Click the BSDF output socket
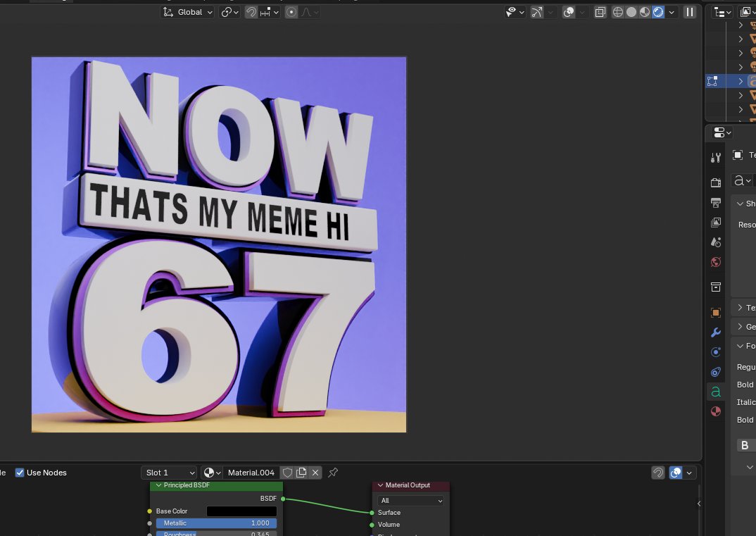This screenshot has height=536, width=756. point(283,499)
